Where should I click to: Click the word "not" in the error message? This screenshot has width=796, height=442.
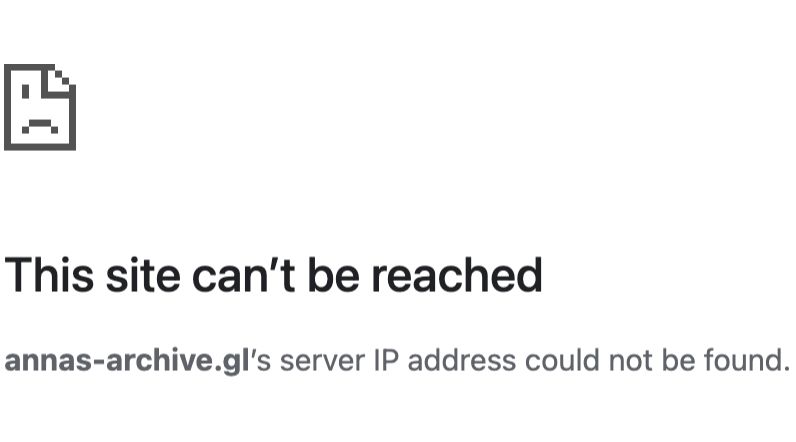pos(631,361)
